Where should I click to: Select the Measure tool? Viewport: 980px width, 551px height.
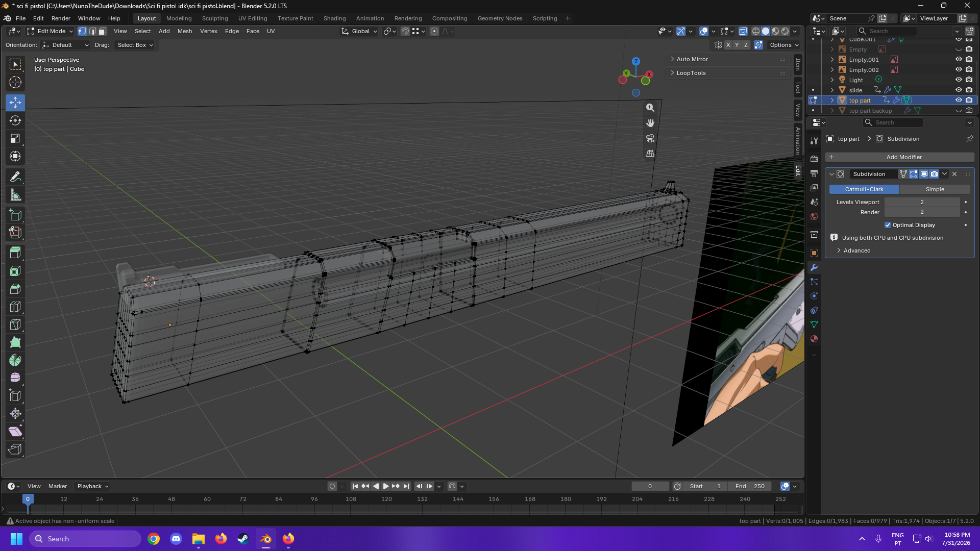pos(15,195)
